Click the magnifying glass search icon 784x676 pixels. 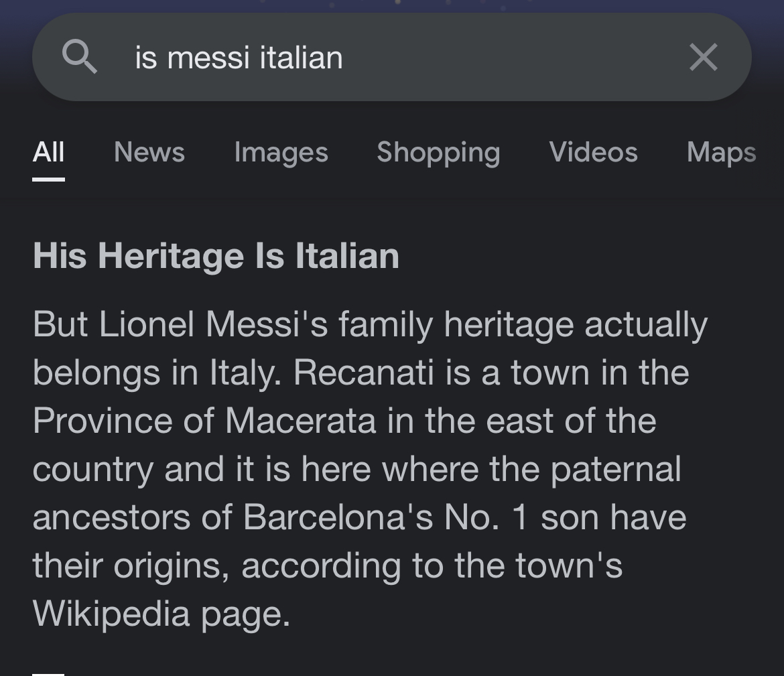click(80, 57)
